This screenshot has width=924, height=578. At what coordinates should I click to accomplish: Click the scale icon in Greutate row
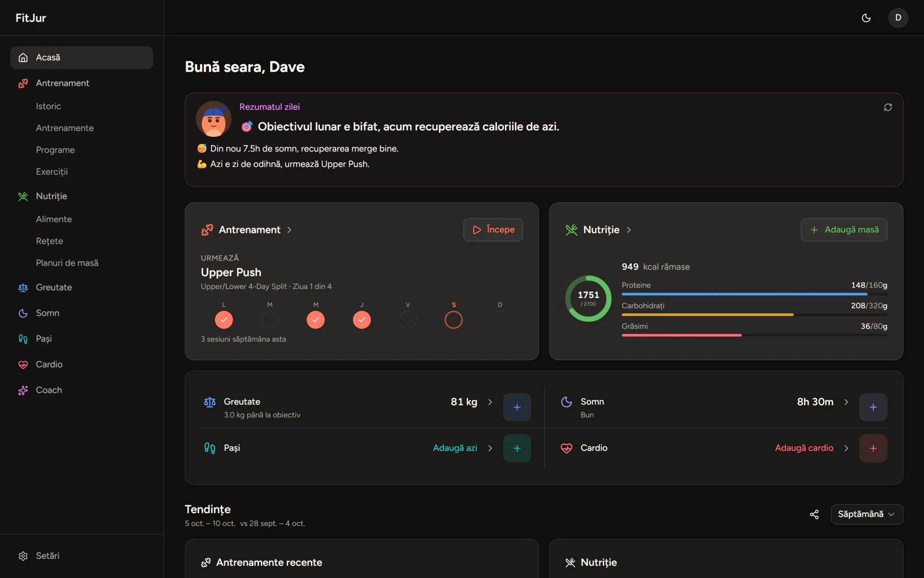[209, 402]
